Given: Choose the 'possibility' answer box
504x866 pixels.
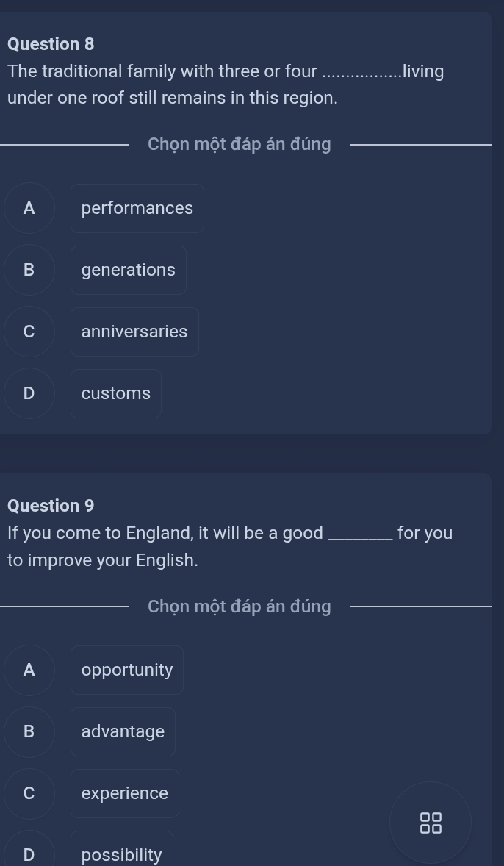Looking at the screenshot, I should click(x=122, y=854).
